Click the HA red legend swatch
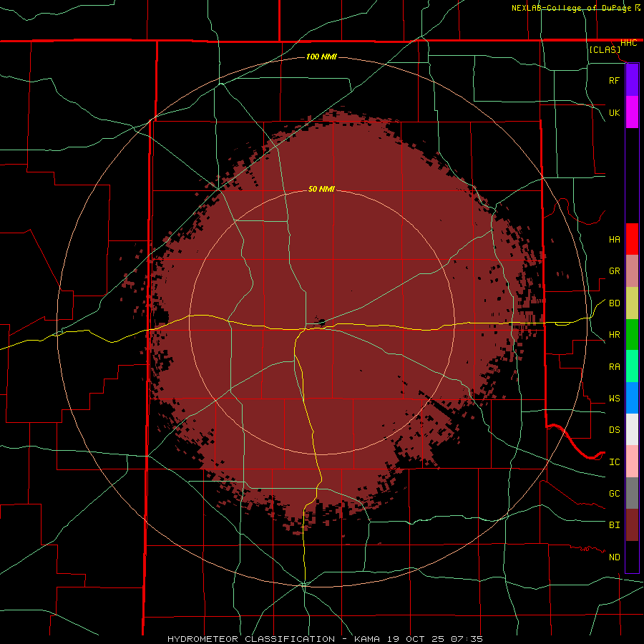 (632, 239)
